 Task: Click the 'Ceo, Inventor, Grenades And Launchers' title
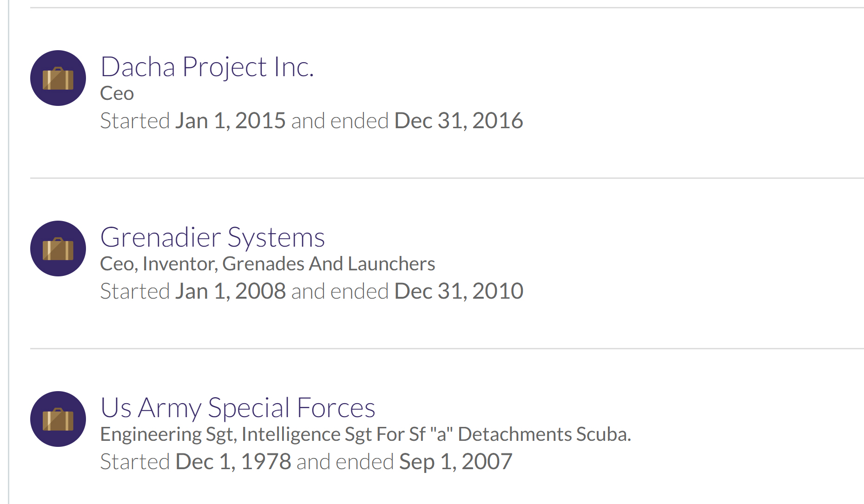267,264
